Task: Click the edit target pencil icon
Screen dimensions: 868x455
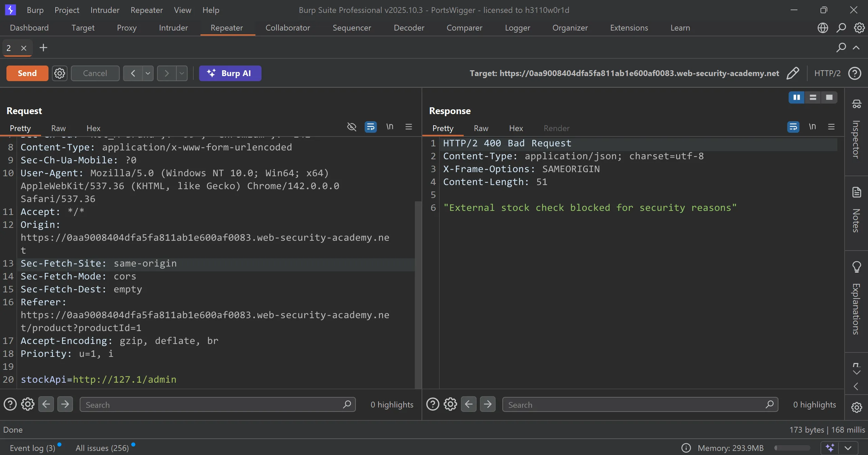Action: [792, 73]
